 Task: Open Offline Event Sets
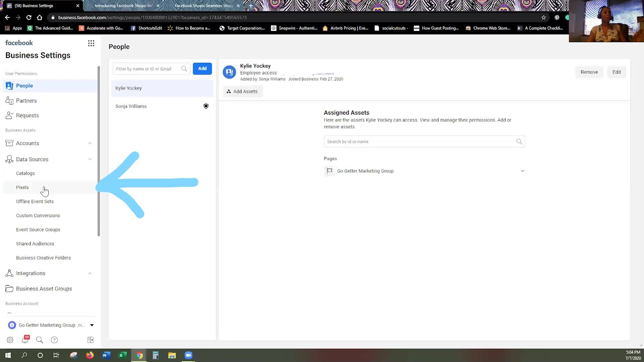pyautogui.click(x=35, y=202)
